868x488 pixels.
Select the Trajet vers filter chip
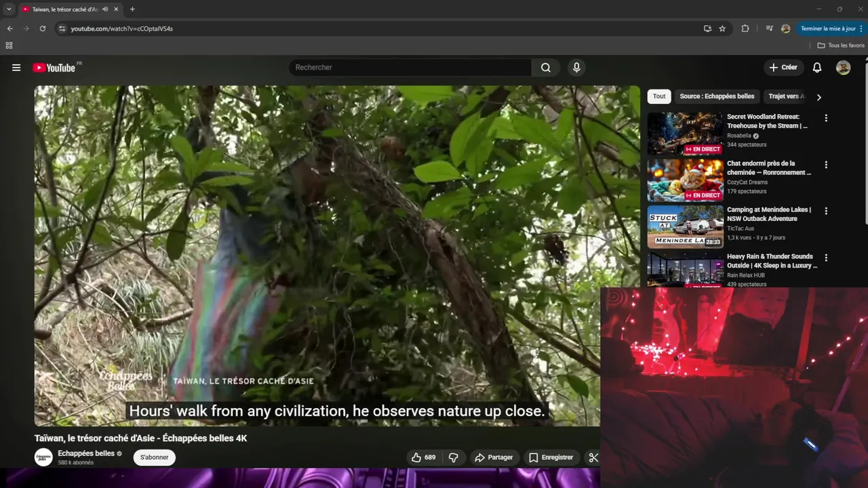[786, 96]
